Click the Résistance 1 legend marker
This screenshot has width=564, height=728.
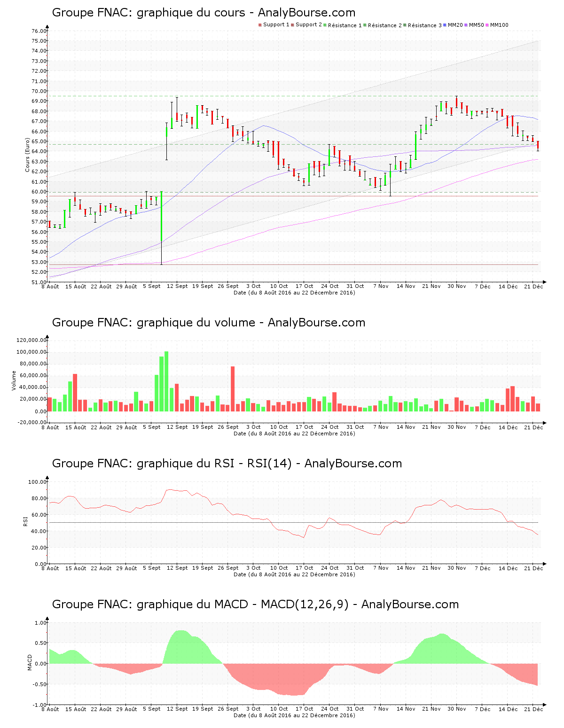pyautogui.click(x=325, y=25)
